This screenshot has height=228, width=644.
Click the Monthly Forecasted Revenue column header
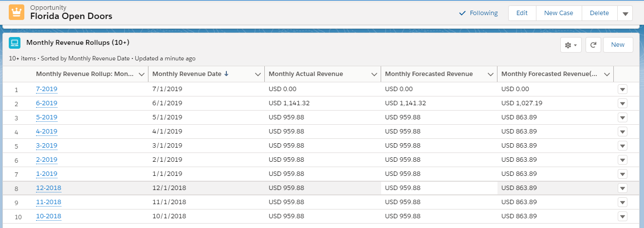point(429,74)
